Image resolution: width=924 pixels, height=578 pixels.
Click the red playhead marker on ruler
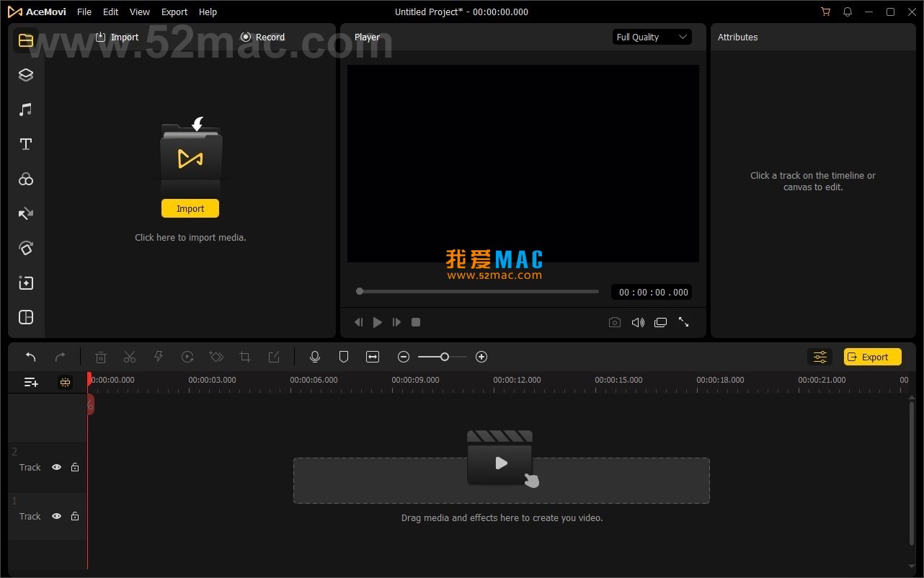pyautogui.click(x=89, y=378)
